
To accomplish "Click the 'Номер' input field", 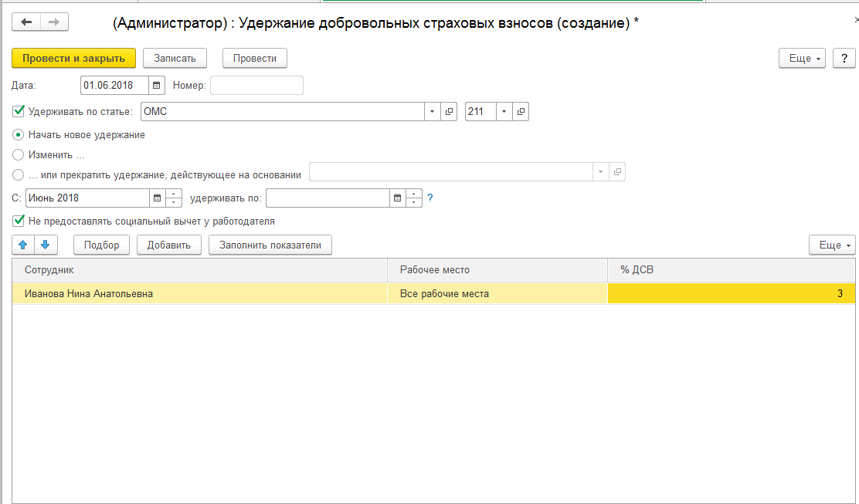I will 256,86.
